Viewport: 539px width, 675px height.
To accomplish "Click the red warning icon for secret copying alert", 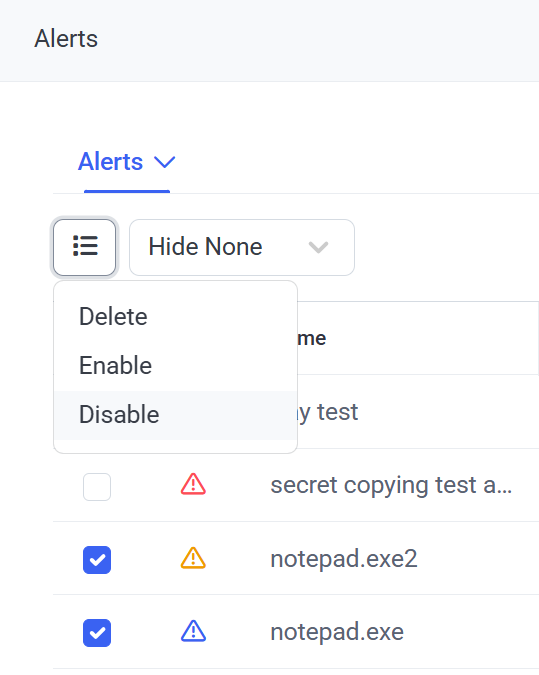I will tap(193, 484).
